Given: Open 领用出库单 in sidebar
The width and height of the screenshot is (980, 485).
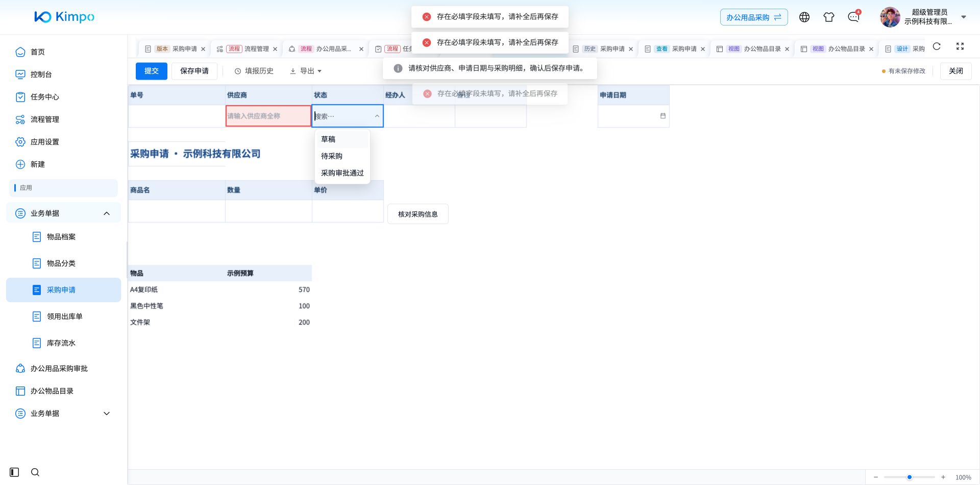Looking at the screenshot, I should [x=63, y=317].
